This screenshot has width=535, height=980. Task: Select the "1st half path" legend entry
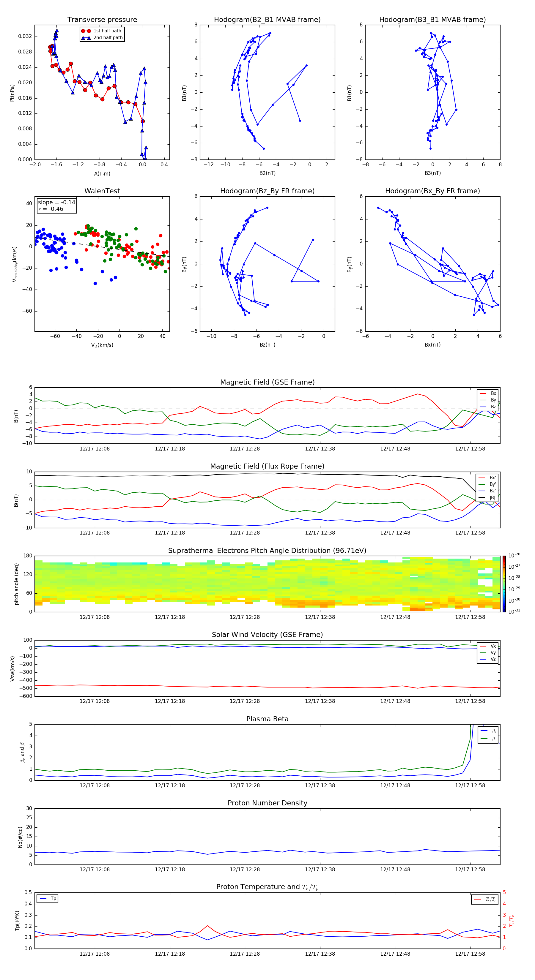coord(102,31)
